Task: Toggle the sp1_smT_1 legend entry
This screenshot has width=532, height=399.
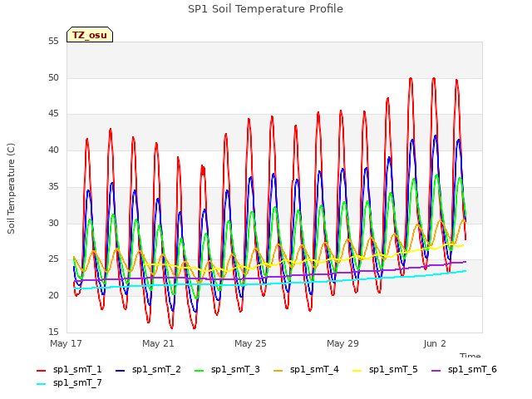Action: (69, 369)
